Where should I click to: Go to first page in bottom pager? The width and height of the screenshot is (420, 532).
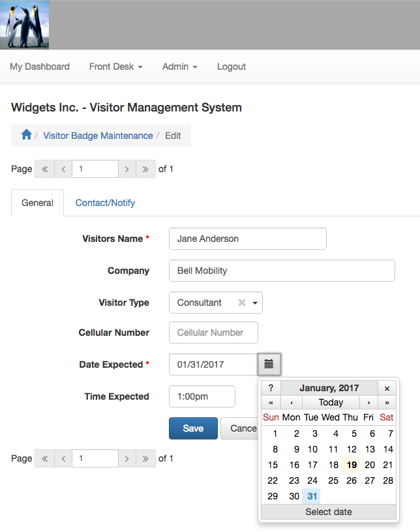click(44, 458)
